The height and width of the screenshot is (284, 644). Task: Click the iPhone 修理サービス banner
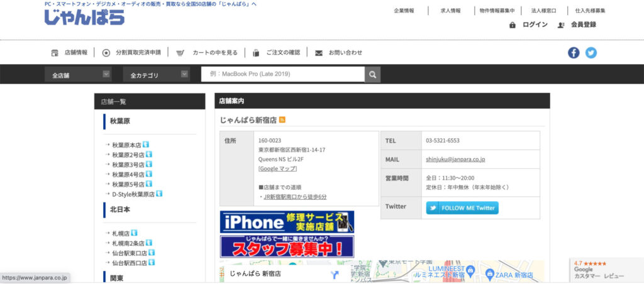(287, 222)
